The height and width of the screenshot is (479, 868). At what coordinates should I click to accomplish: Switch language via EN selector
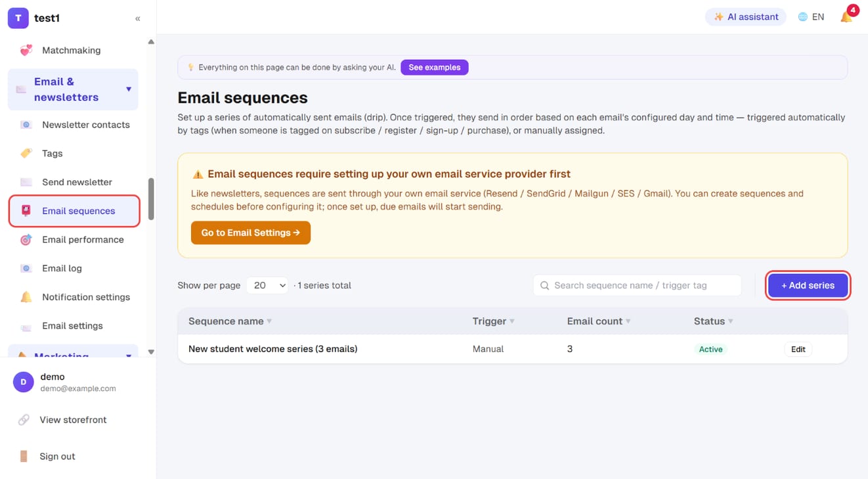(x=811, y=17)
